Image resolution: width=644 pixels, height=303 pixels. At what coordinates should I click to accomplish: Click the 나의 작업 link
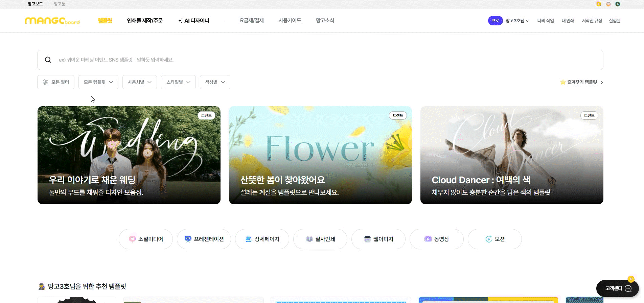click(x=545, y=21)
